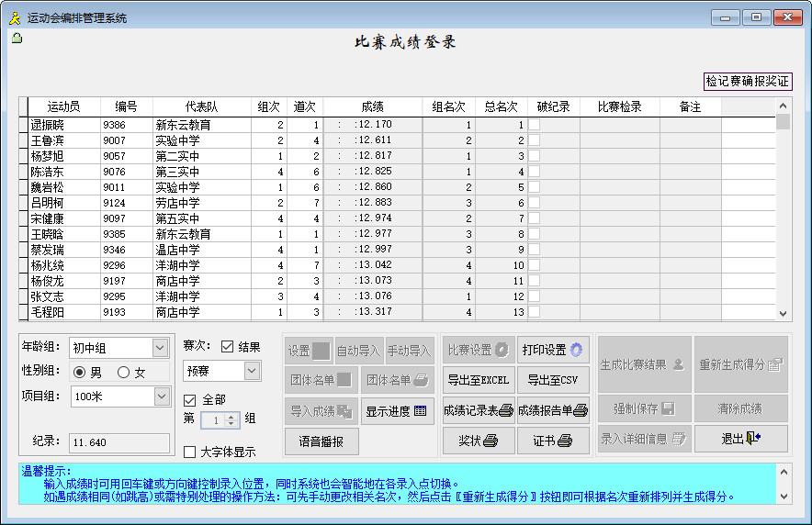Image resolution: width=812 pixels, height=525 pixels.
Task: Click the 打印设置 print settings button
Action: coord(553,350)
